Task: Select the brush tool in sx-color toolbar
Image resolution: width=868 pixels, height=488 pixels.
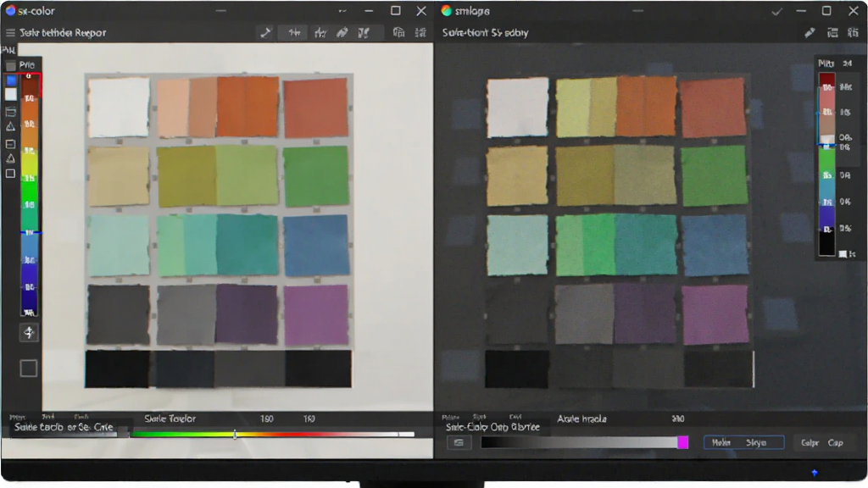Action: click(x=342, y=33)
